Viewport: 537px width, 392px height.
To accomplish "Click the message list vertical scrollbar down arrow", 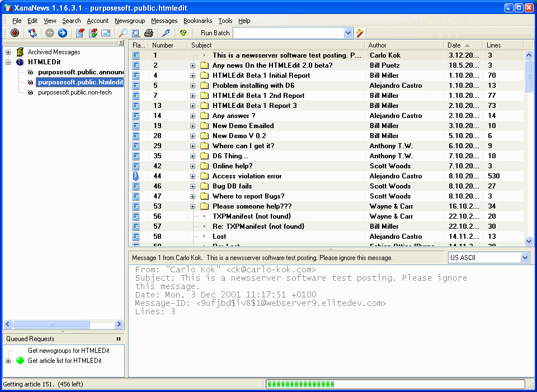I will 529,241.
